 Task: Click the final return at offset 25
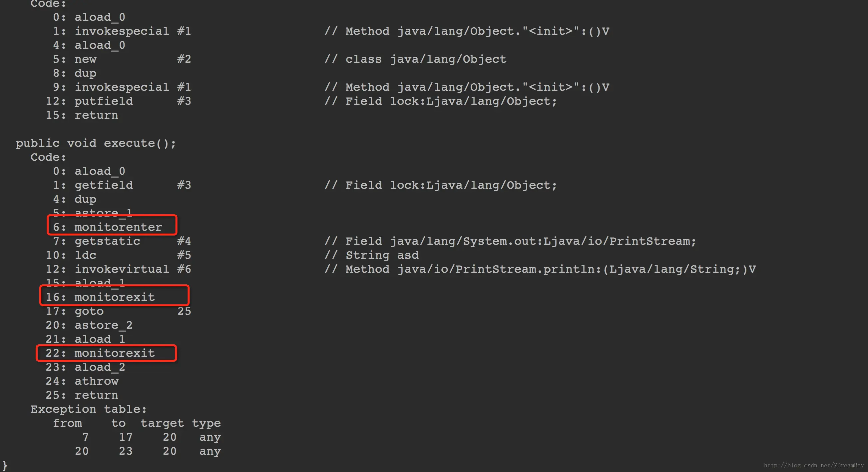[82, 395]
